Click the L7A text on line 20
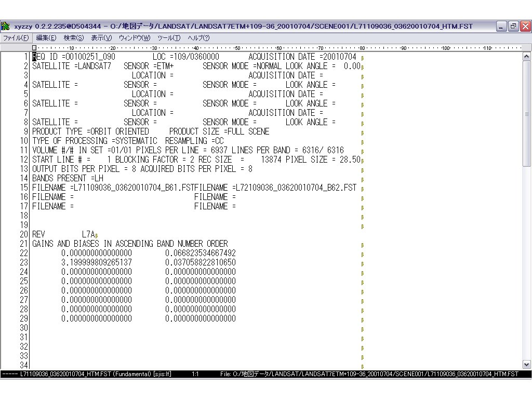 [x=88, y=234]
